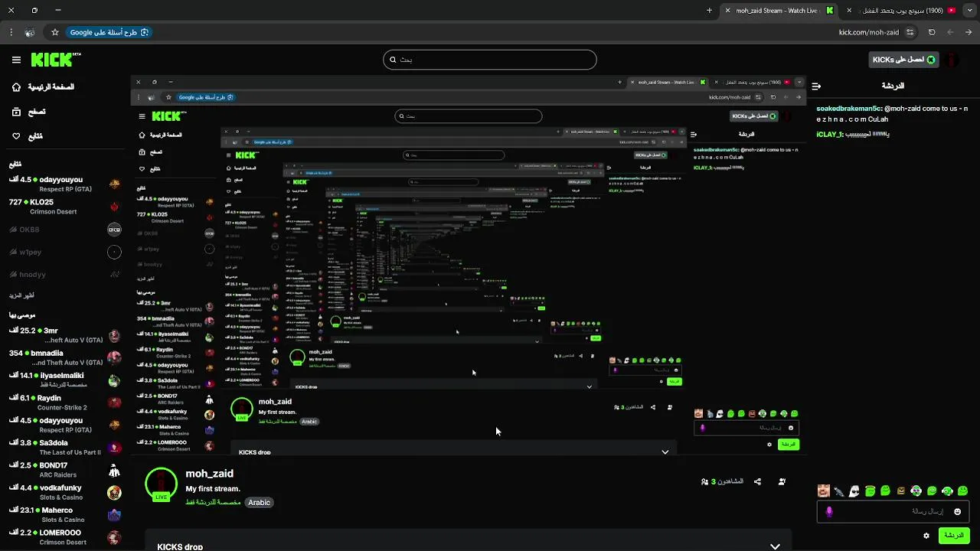Go forward in browser
The width and height of the screenshot is (980, 551).
click(950, 32)
